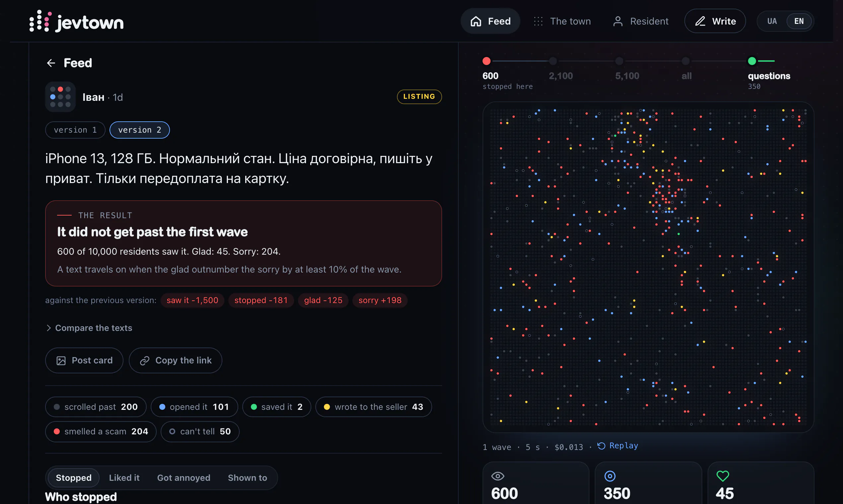Toggle the opened it 101 filter
This screenshot has width=843, height=504.
click(194, 407)
